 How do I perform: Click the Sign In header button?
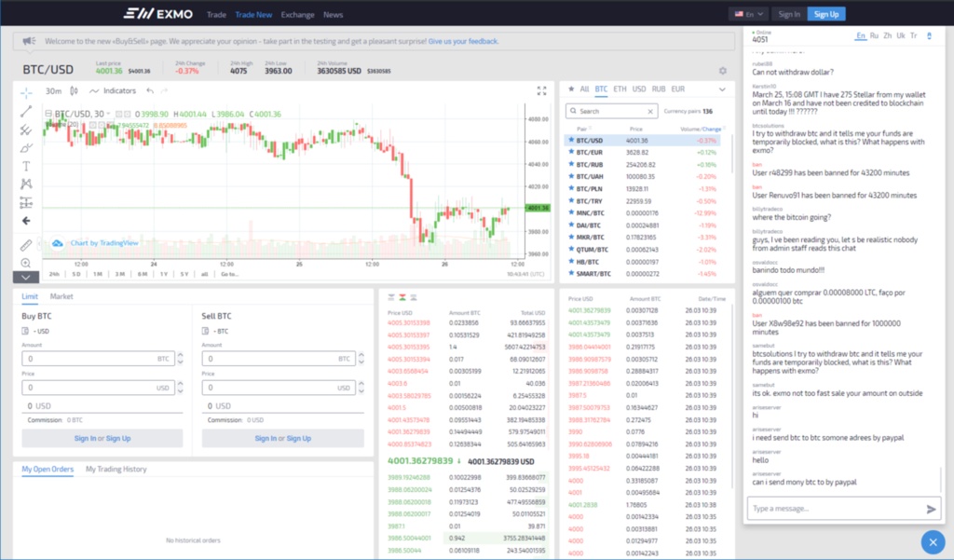(789, 14)
